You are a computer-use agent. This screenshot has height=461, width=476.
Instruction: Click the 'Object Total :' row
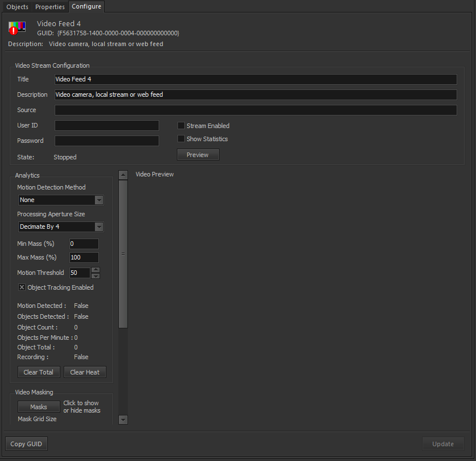point(47,347)
